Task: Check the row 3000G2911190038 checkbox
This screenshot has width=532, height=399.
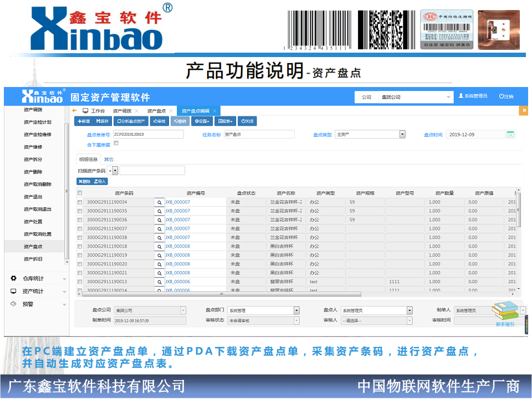Action: (80, 238)
